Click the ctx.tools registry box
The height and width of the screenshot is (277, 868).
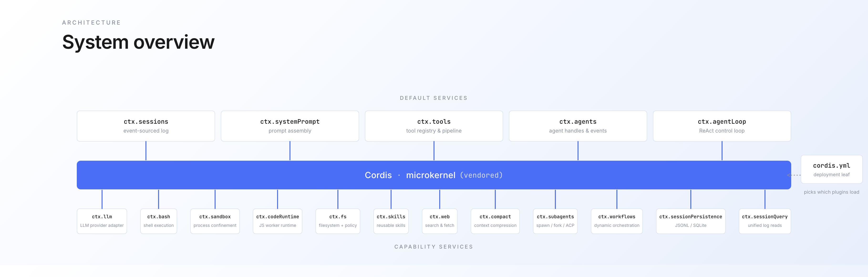[434, 126]
